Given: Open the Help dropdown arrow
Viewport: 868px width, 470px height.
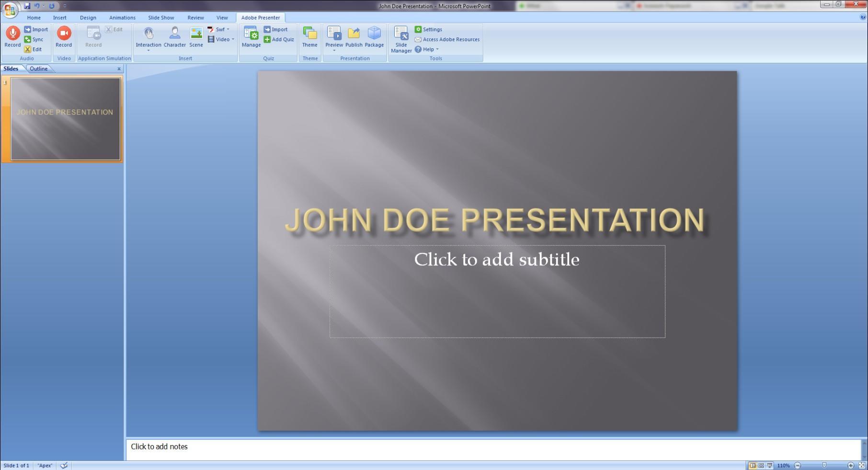Looking at the screenshot, I should (x=437, y=49).
